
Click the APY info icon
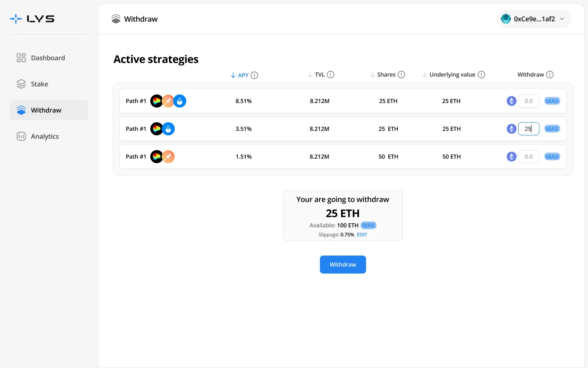tap(254, 75)
